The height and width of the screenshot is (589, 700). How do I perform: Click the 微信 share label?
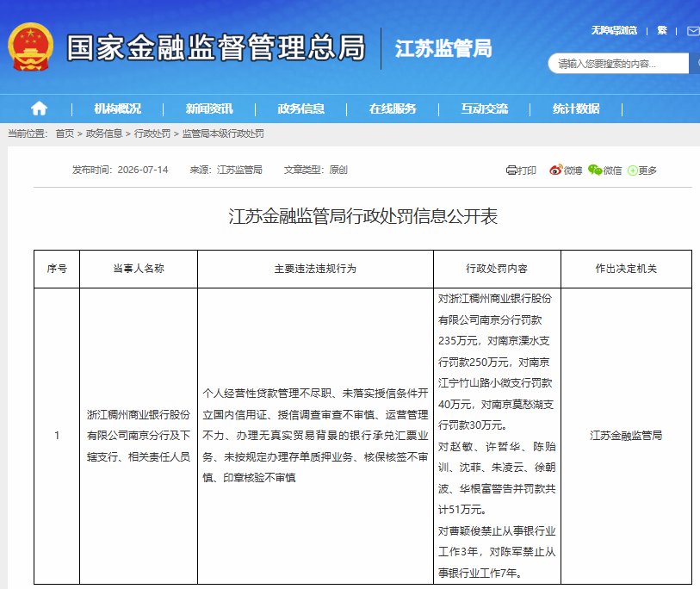pyautogui.click(x=612, y=170)
